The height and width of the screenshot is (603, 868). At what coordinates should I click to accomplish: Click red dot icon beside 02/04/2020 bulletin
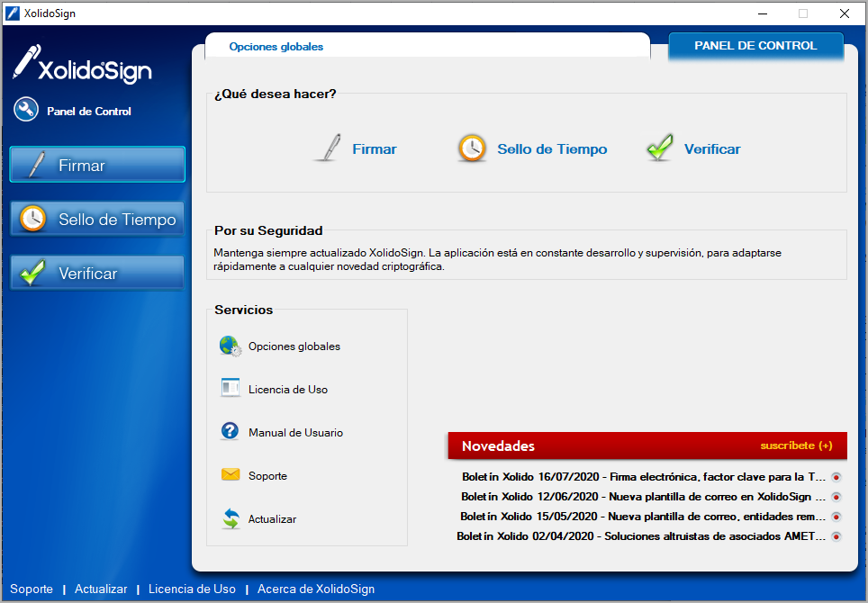point(836,536)
